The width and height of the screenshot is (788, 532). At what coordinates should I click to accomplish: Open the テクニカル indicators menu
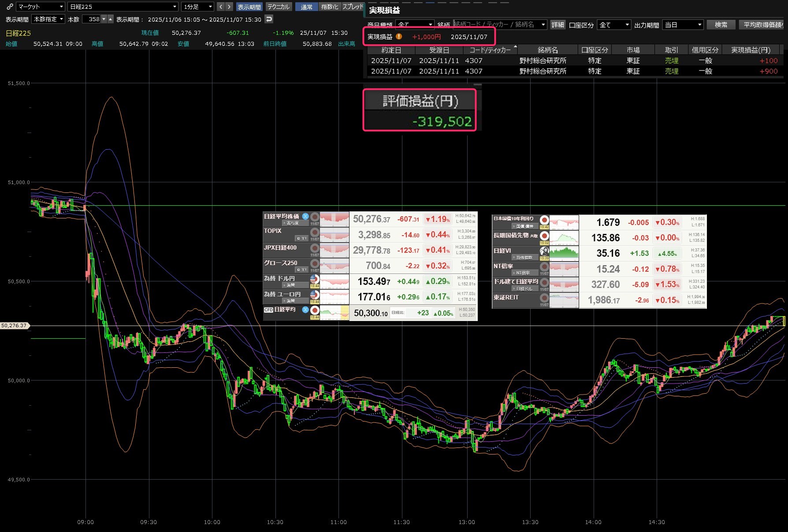pyautogui.click(x=279, y=7)
